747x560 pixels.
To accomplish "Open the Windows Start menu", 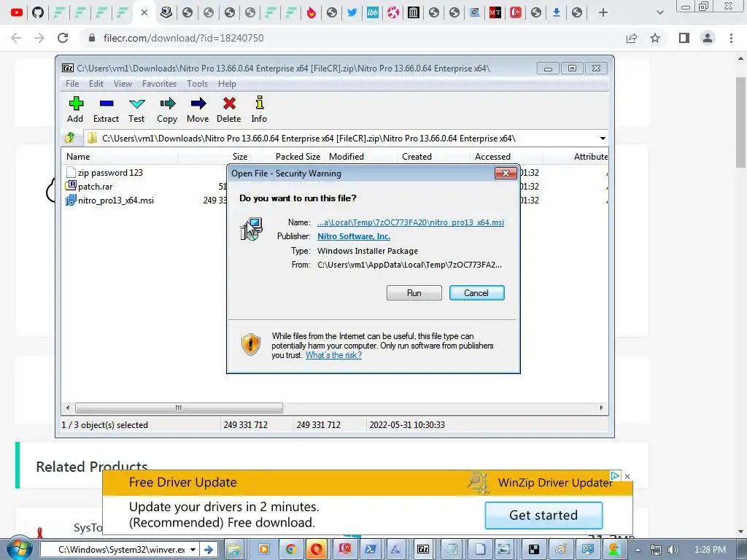I will pos(18,549).
